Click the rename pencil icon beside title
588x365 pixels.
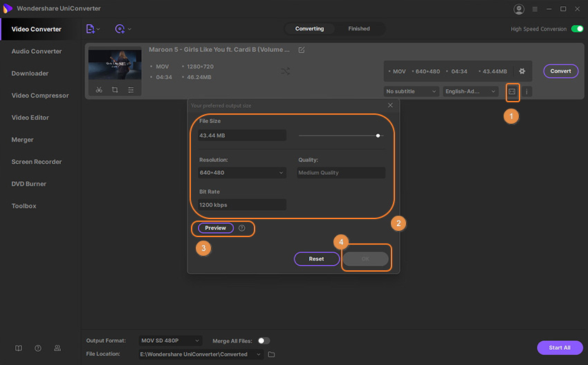click(302, 50)
